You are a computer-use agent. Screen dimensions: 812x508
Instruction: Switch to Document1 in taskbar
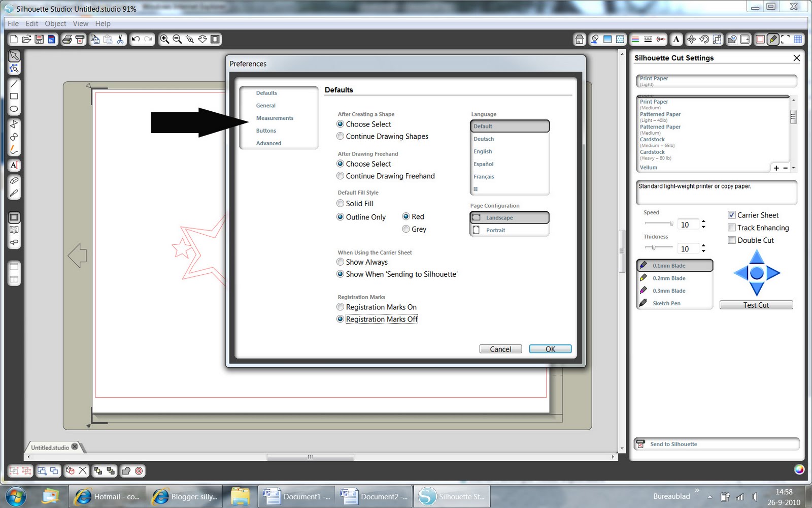[296, 496]
